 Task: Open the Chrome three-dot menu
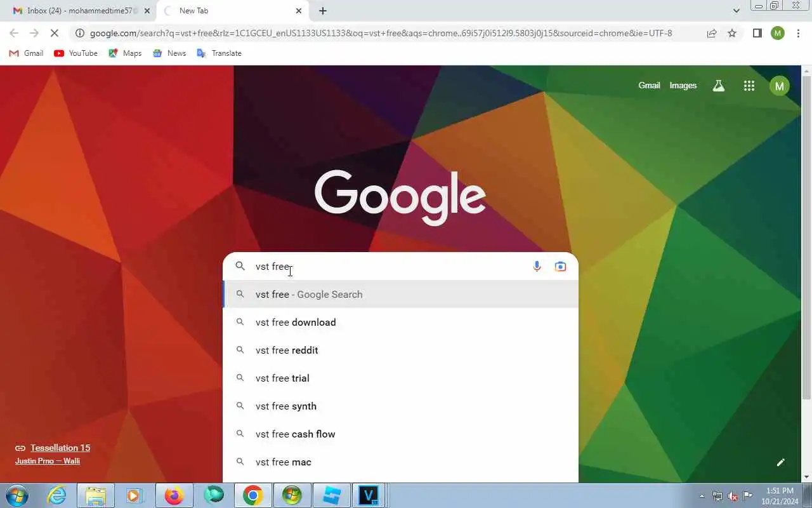[798, 33]
